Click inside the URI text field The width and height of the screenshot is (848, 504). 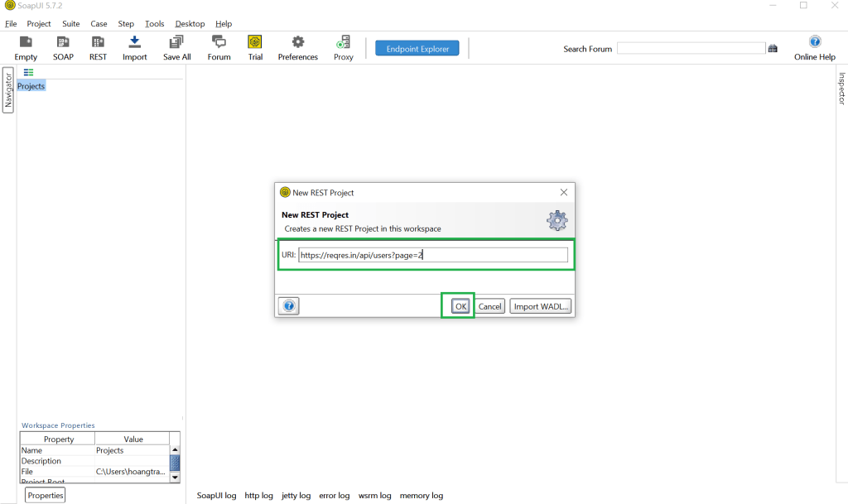(x=432, y=256)
